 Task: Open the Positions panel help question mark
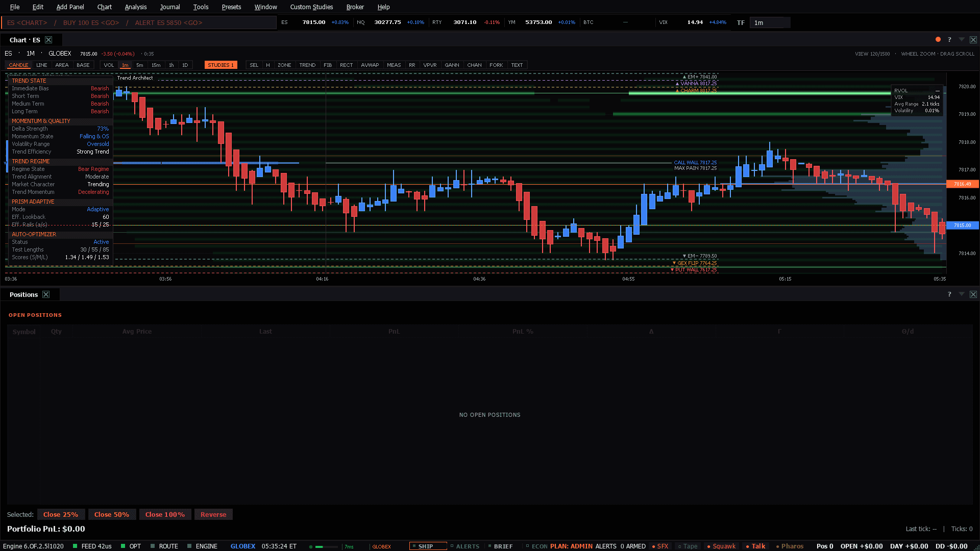coord(949,294)
